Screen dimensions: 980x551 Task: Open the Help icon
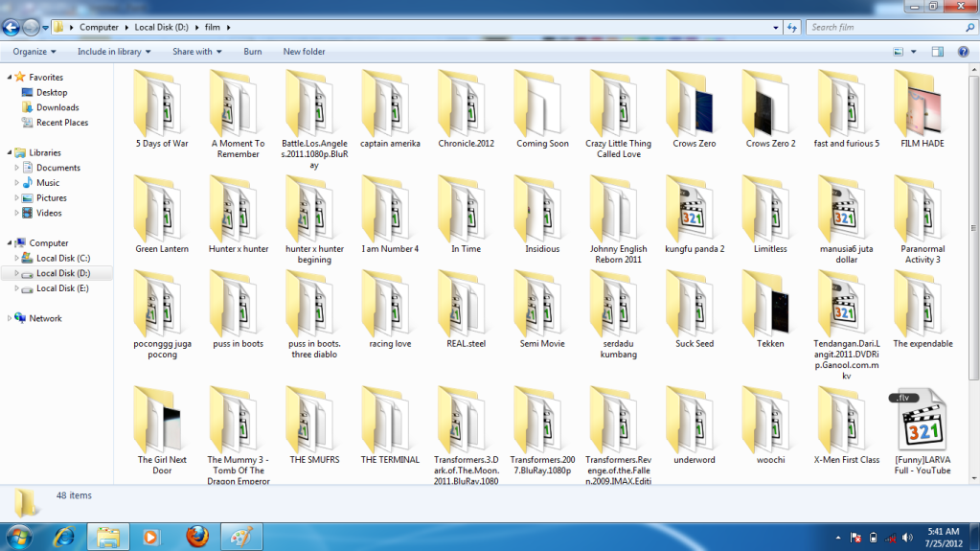coord(963,52)
